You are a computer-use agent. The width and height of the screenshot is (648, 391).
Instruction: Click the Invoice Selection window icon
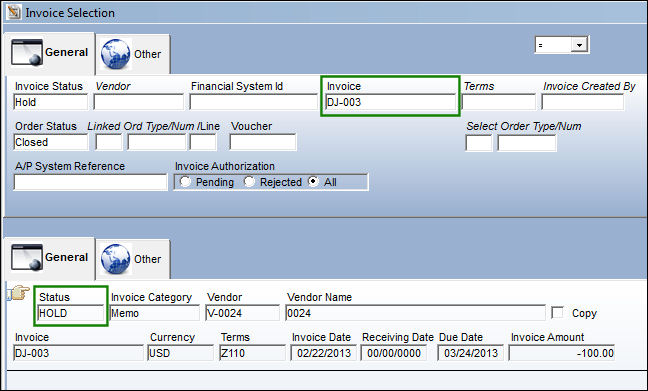[x=14, y=12]
